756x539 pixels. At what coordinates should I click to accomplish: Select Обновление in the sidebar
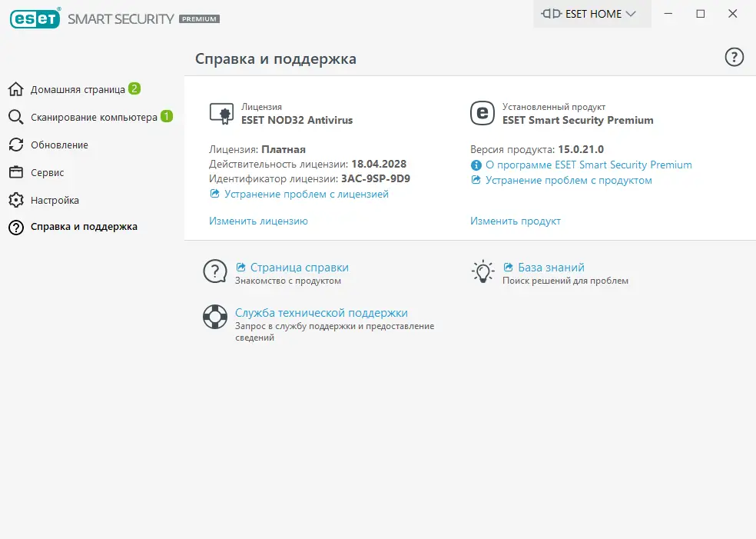[59, 145]
